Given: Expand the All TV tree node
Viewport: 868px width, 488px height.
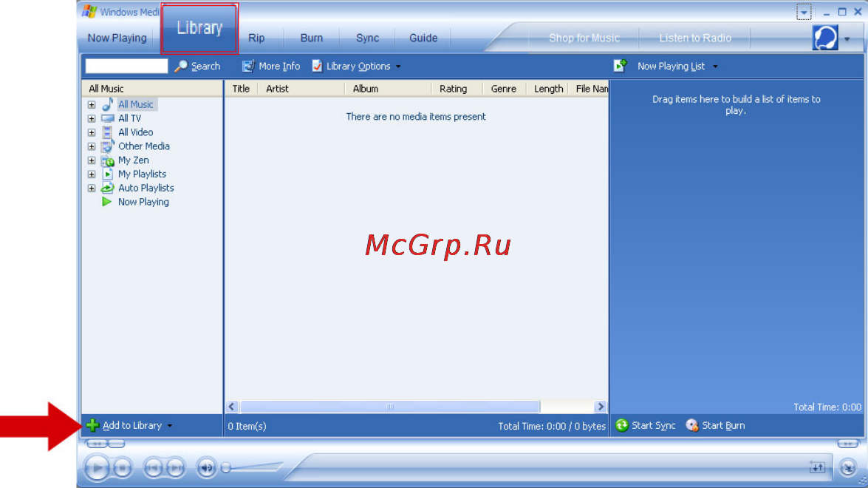Looking at the screenshot, I should (92, 118).
